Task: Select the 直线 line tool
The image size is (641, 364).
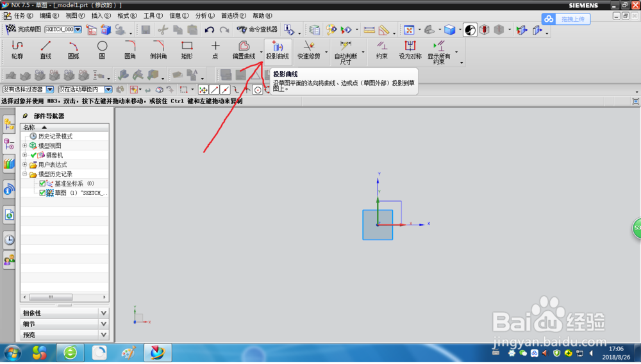Action: tap(46, 50)
